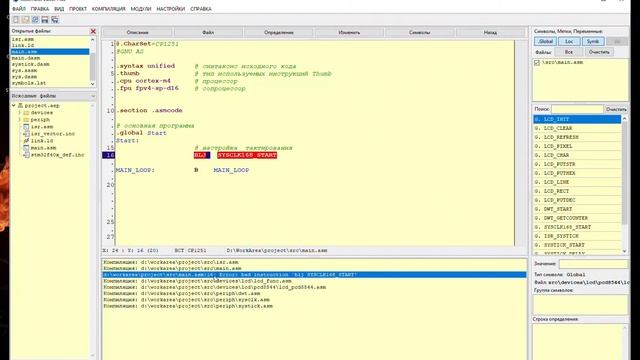Expand the periph folder node
640x360 pixels.
point(19,120)
